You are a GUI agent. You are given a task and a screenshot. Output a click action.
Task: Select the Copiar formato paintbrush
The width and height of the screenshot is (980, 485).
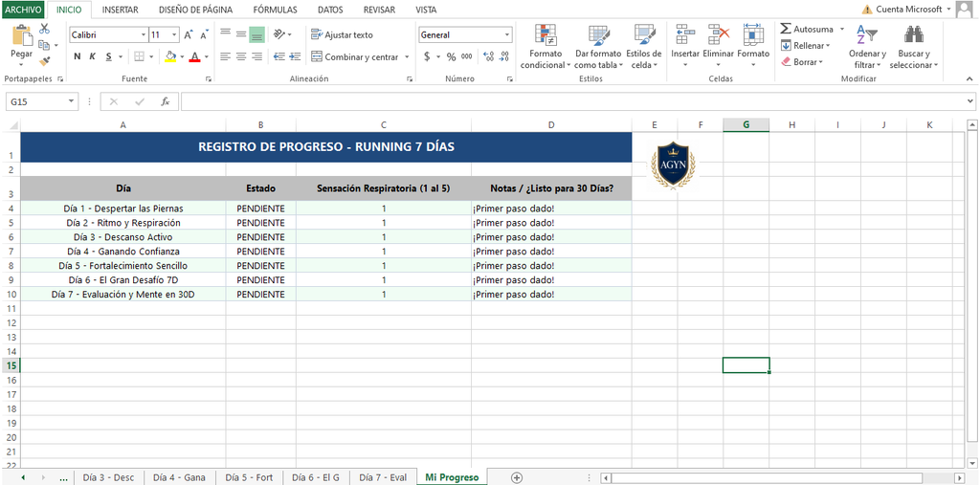[44, 61]
